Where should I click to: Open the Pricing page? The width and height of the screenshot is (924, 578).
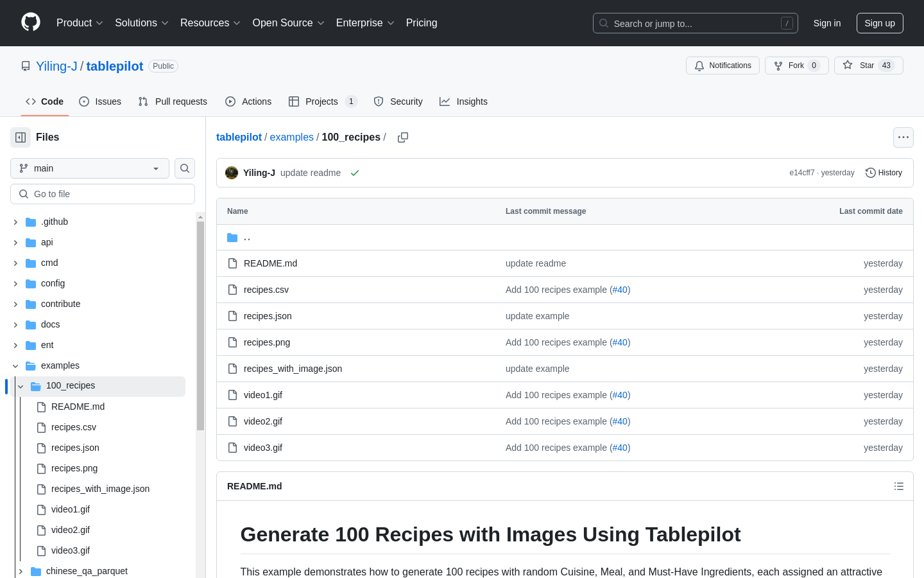coord(422,23)
